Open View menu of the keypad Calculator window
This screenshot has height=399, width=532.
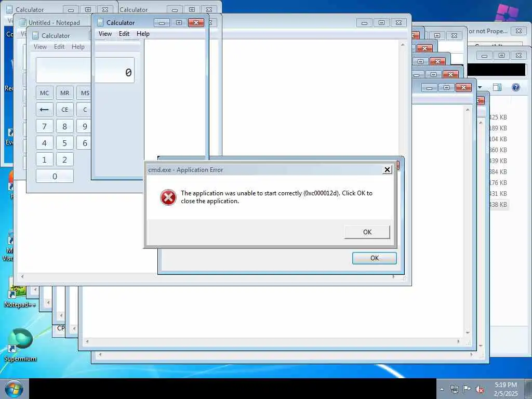coord(40,46)
